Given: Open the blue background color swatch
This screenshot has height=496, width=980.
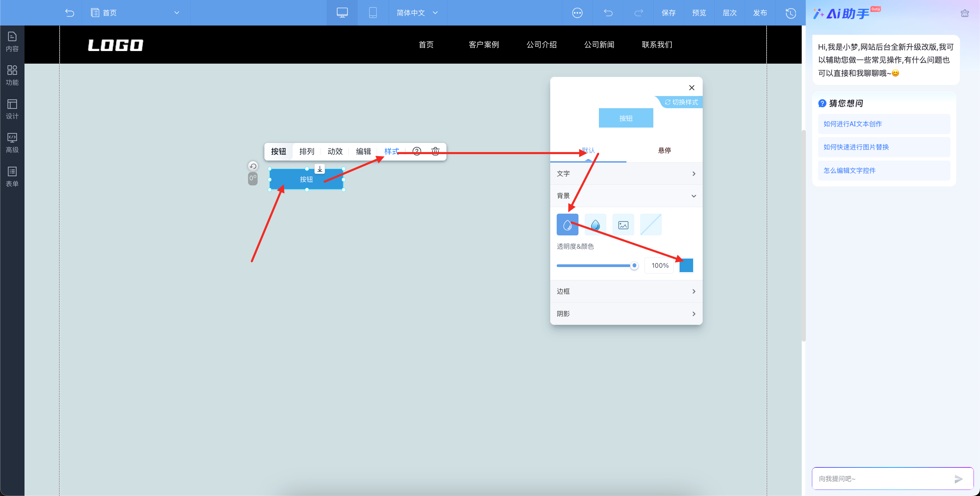Looking at the screenshot, I should (x=686, y=265).
